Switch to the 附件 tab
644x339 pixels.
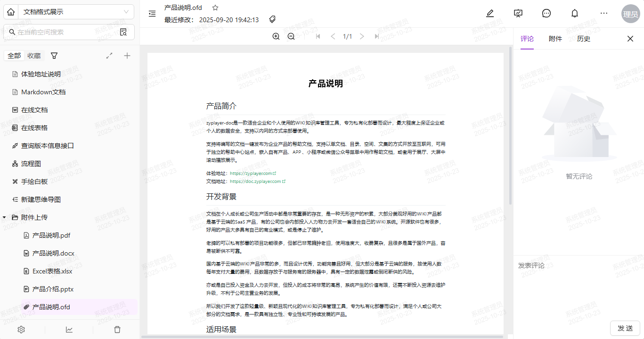(555, 39)
